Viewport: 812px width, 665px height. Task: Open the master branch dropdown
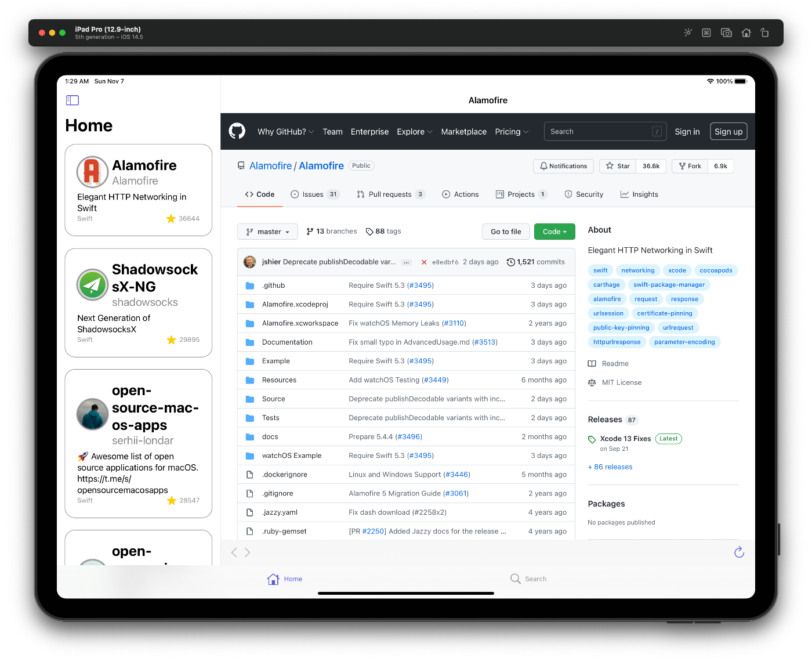[x=267, y=232]
